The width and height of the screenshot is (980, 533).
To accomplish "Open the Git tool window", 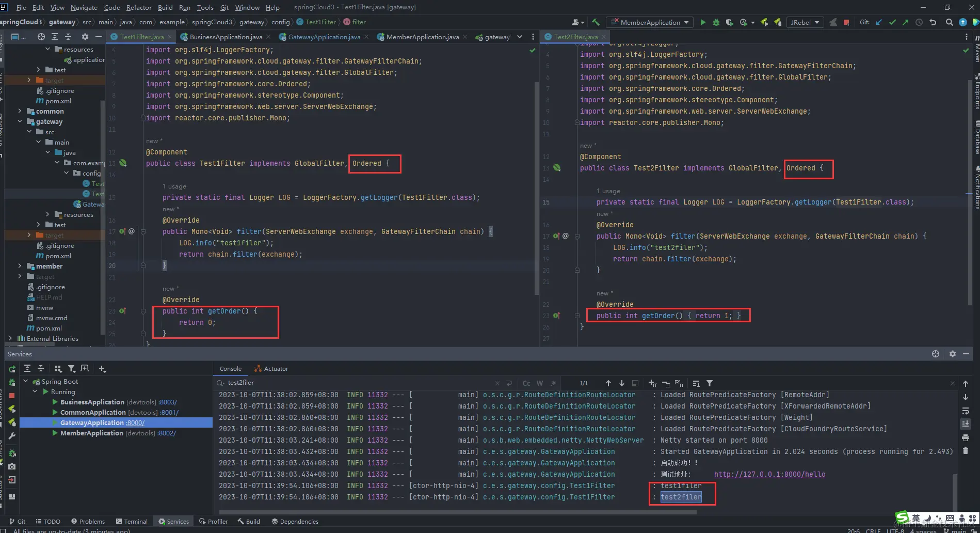I will pos(17,521).
